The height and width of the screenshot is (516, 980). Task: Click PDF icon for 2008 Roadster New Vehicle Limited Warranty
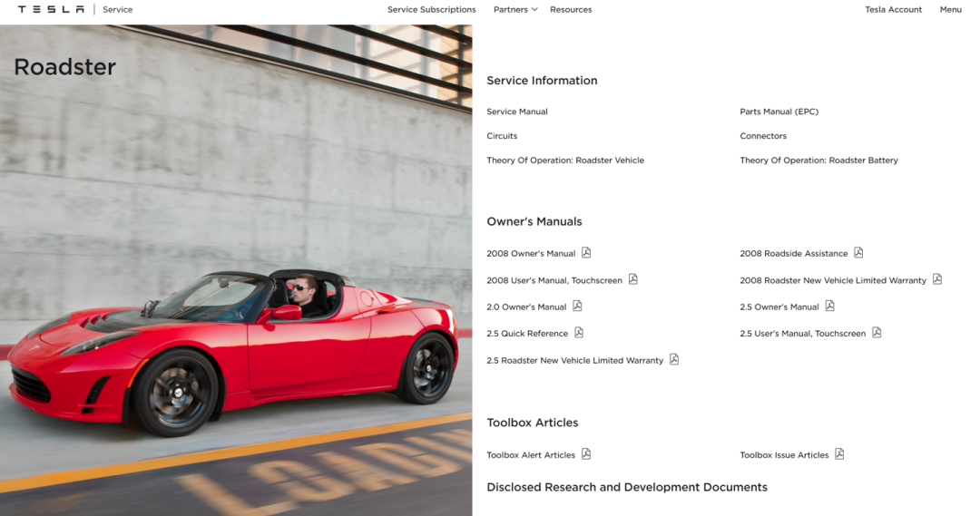pos(936,279)
